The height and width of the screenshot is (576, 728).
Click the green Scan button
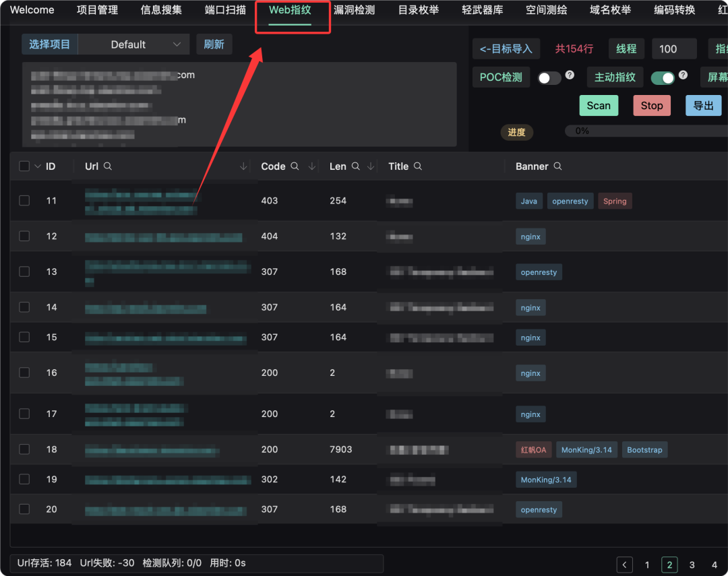pos(599,105)
